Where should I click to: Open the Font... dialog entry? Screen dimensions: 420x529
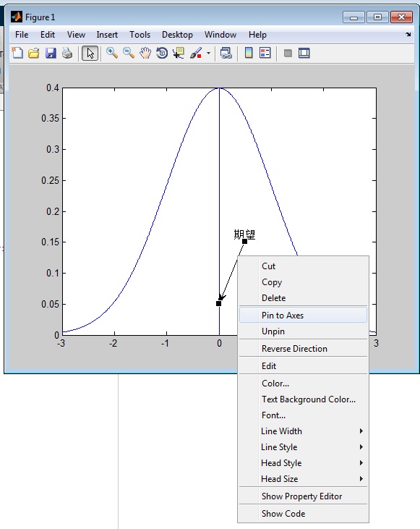click(303, 415)
